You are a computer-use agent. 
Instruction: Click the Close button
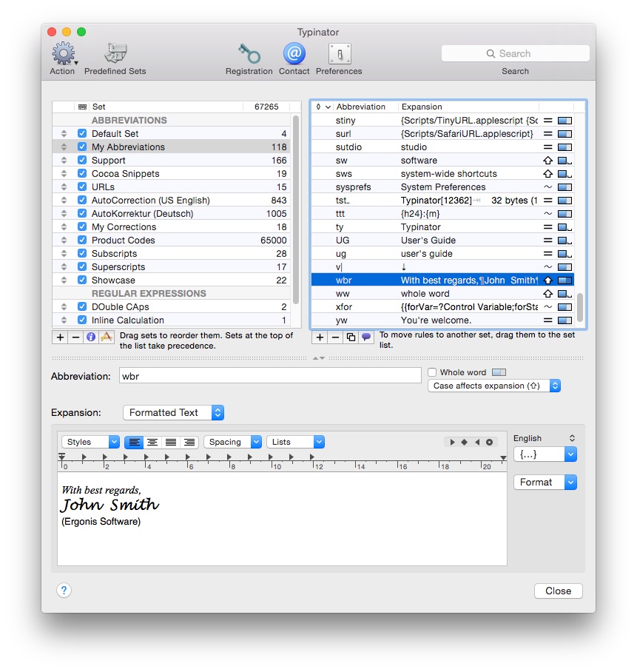coord(558,591)
